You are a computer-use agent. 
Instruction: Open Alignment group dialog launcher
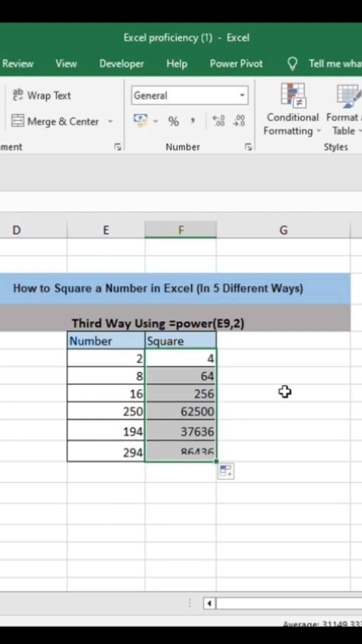pyautogui.click(x=118, y=147)
